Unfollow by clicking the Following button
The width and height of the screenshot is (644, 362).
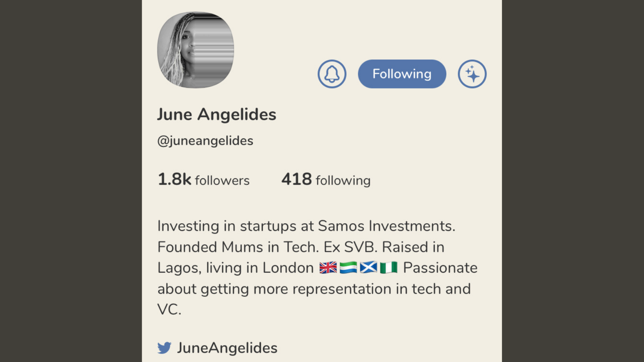(x=402, y=74)
